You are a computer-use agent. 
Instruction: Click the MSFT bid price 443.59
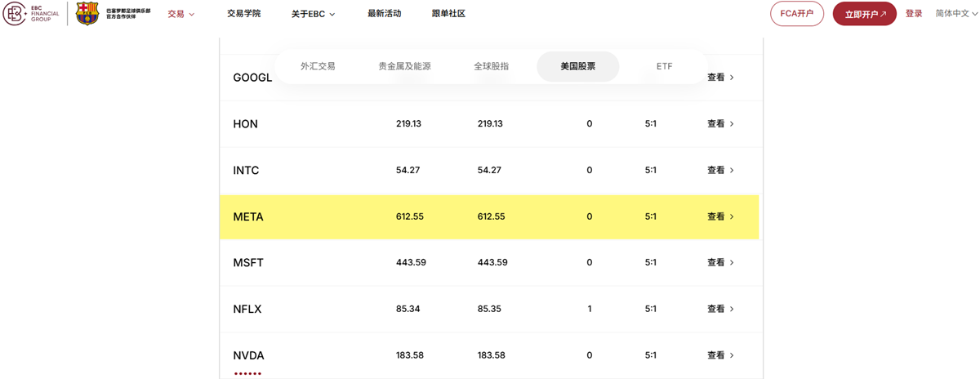pos(411,263)
